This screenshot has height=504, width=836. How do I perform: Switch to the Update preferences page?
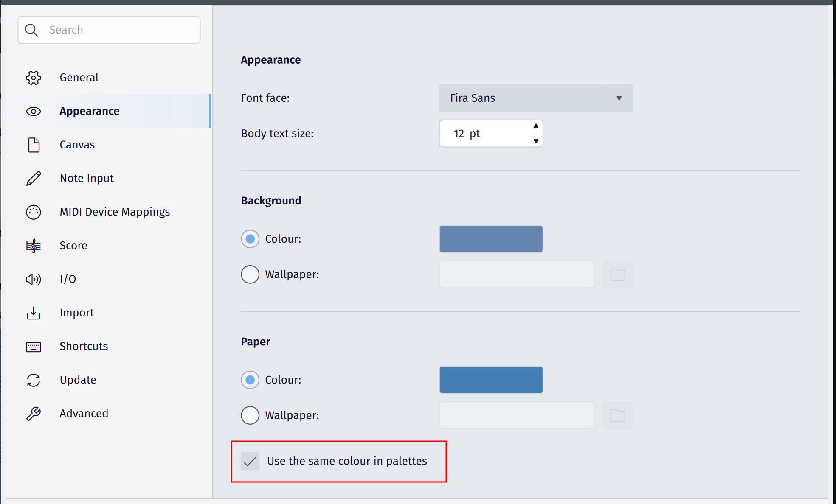coord(78,380)
